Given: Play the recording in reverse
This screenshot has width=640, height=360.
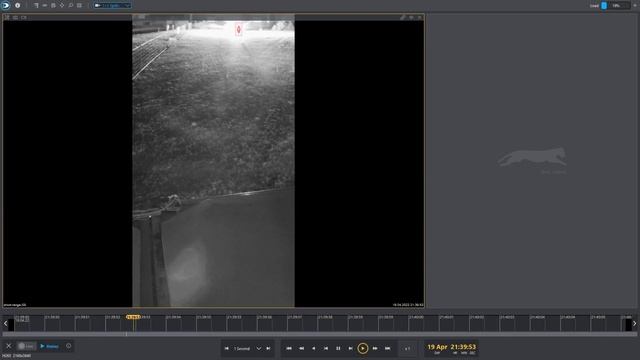Looking at the screenshot, I should point(313,348).
